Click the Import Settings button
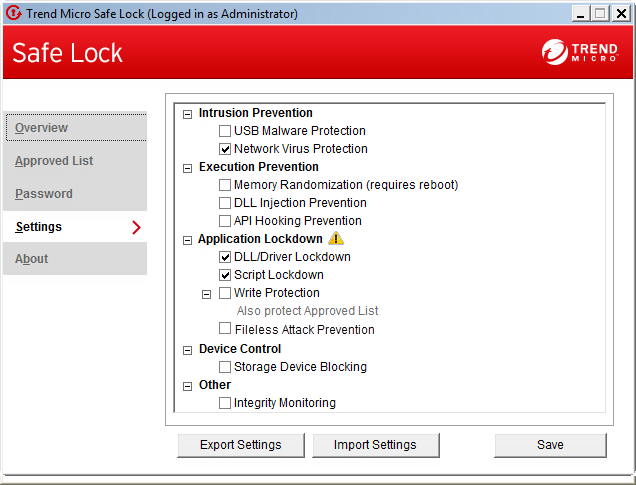Screen dimensions: 636x485 pos(375,445)
